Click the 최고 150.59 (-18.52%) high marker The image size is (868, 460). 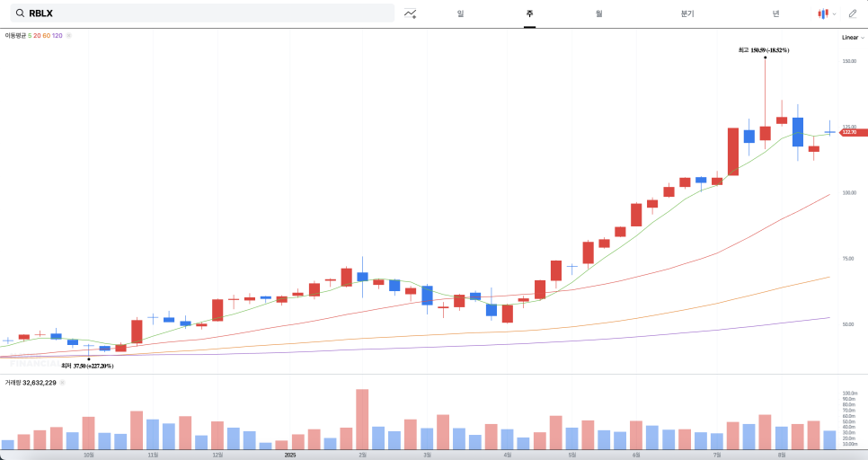pyautogui.click(x=764, y=50)
